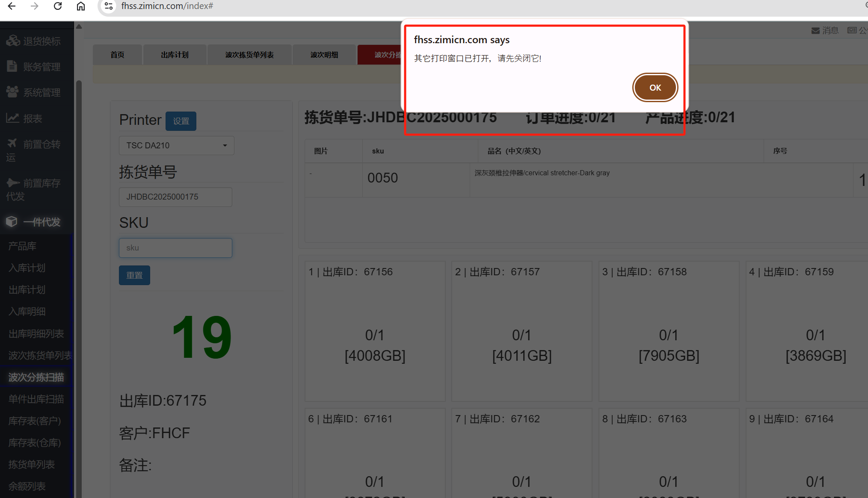Click the browser home icon

point(81,6)
